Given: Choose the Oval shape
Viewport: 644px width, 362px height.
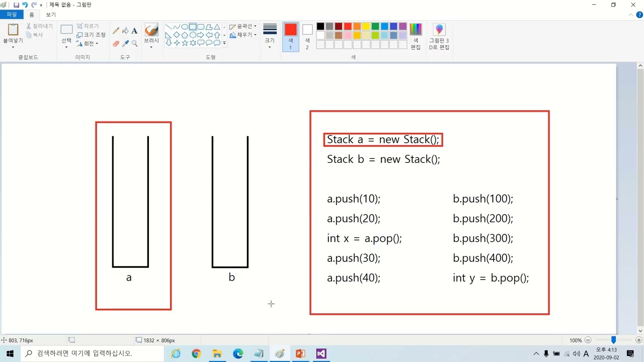Looking at the screenshot, I should [185, 27].
